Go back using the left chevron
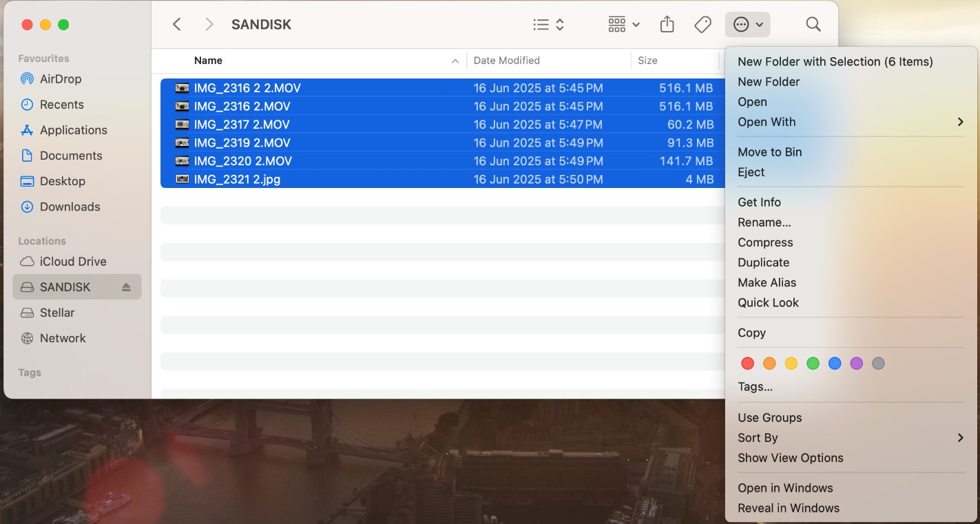Image resolution: width=980 pixels, height=524 pixels. (x=177, y=25)
